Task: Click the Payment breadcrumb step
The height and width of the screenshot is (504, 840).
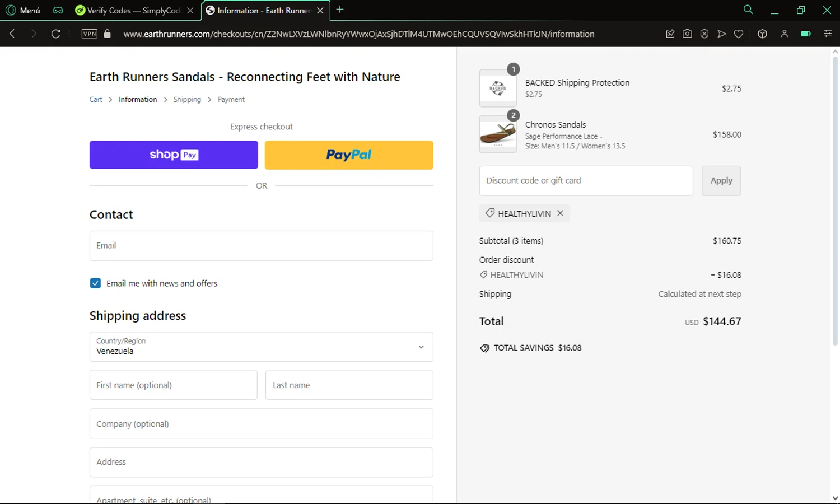Action: 231,100
